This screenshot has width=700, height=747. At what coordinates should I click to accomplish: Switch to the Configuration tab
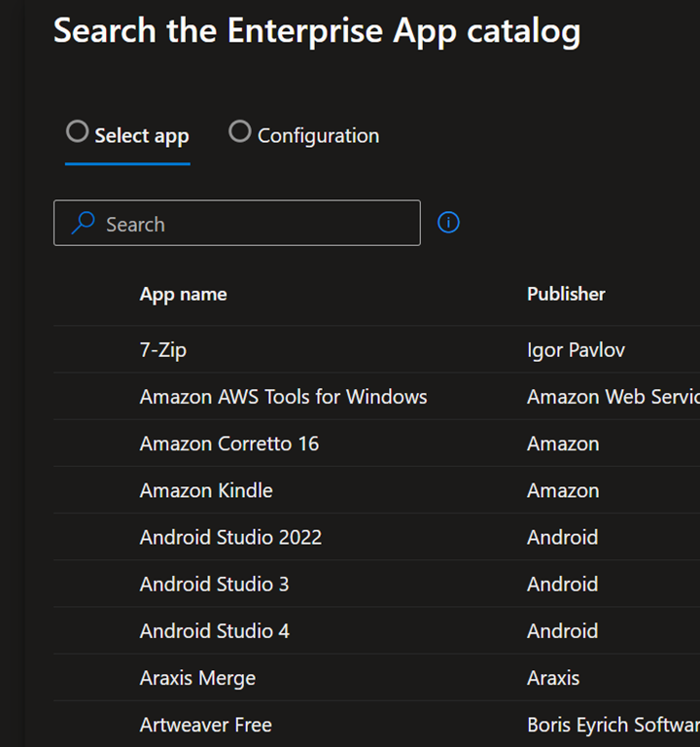[x=317, y=136]
